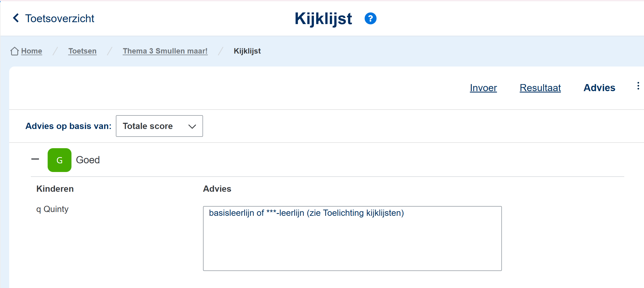Viewport: 644px width, 288px height.
Task: Open Thema 3 Smullen maar! breadcrumb
Action: coord(165,51)
